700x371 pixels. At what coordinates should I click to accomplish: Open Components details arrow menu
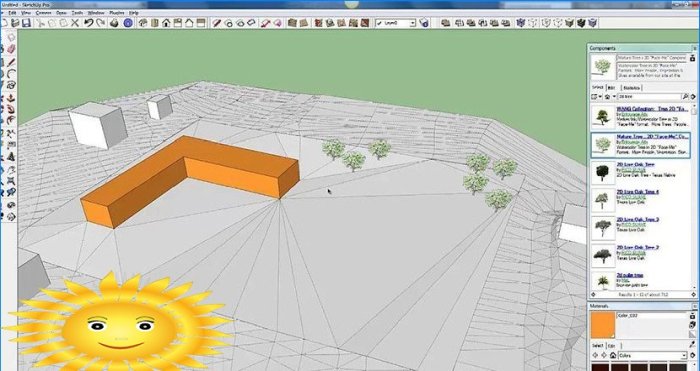point(693,96)
